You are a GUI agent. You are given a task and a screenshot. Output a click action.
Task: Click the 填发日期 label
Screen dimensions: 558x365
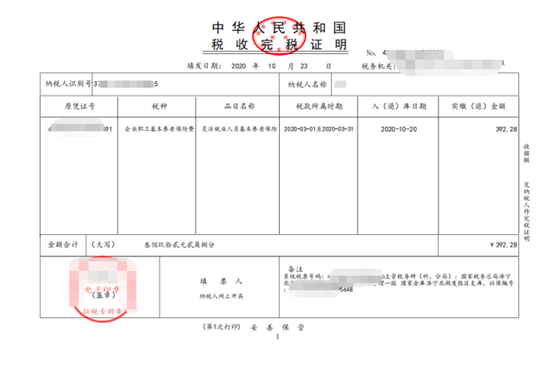[204, 66]
